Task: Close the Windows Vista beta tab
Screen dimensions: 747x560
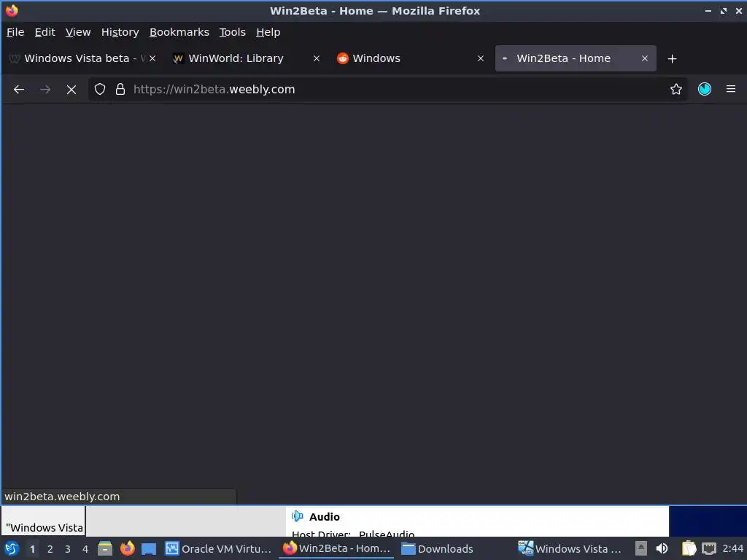Action: click(152, 58)
